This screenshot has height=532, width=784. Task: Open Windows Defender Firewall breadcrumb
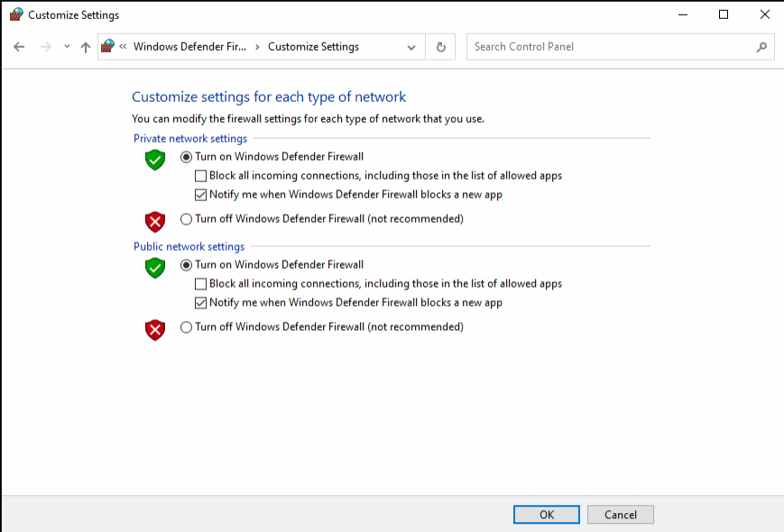pos(189,47)
